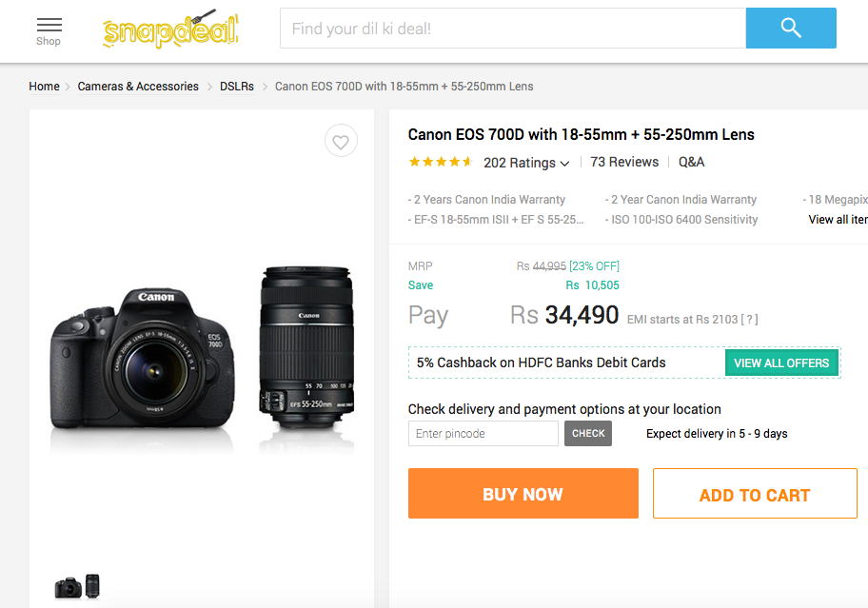This screenshot has width=868, height=608.
Task: Focus the 'Find your dil ki deal' search box
Action: [512, 29]
